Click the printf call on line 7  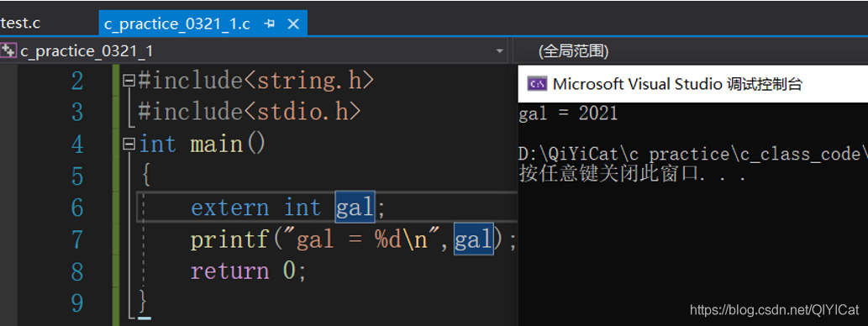point(229,239)
